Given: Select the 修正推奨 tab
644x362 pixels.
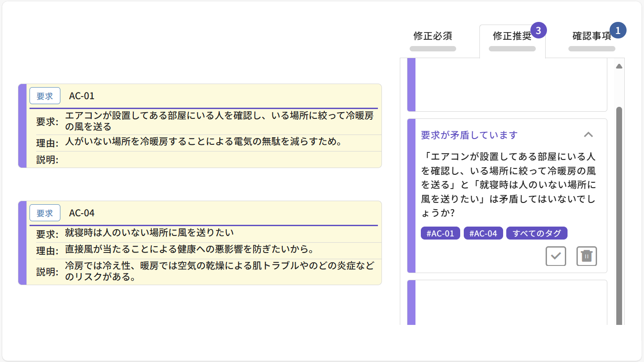Looking at the screenshot, I should [512, 37].
